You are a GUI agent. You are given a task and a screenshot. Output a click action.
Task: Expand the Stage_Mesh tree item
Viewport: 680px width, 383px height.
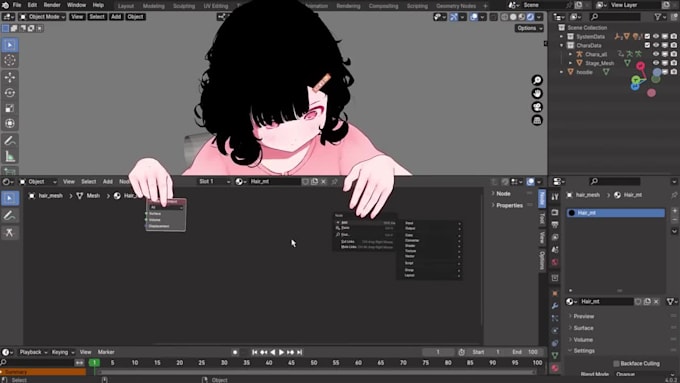pos(570,63)
